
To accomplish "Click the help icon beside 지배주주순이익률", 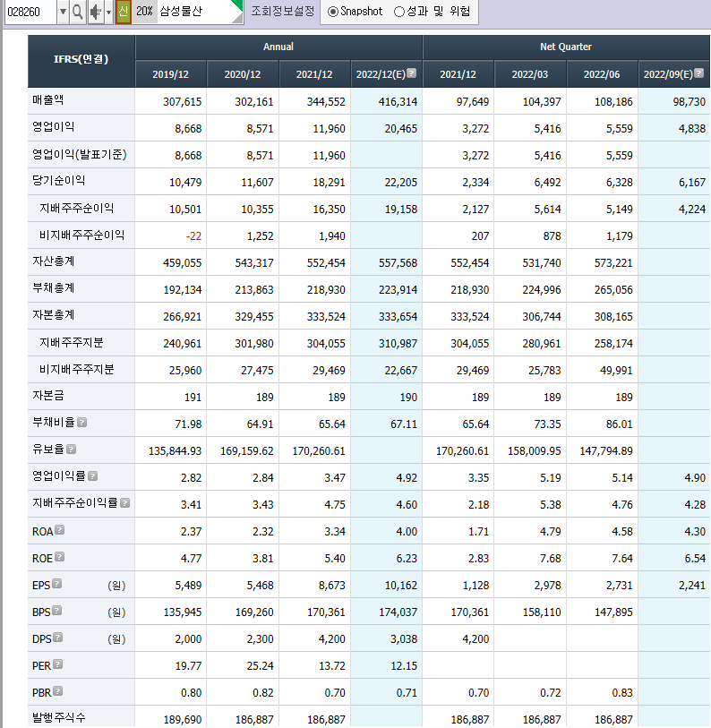I will (124, 503).
